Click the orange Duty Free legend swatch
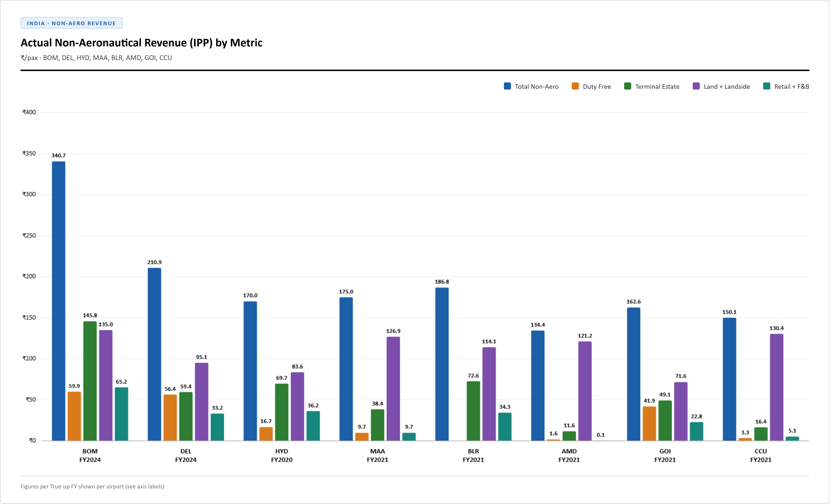This screenshot has width=830, height=504. click(x=575, y=86)
